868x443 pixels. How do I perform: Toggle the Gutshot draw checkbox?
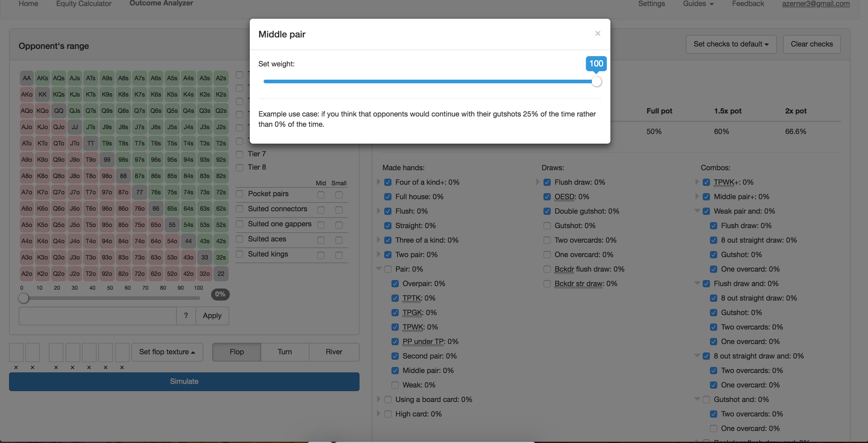coord(547,225)
